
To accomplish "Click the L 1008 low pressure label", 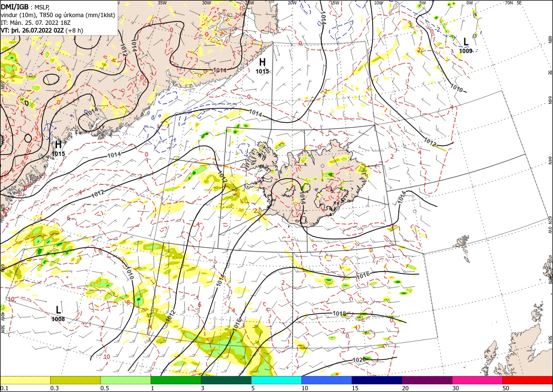I will tap(58, 313).
